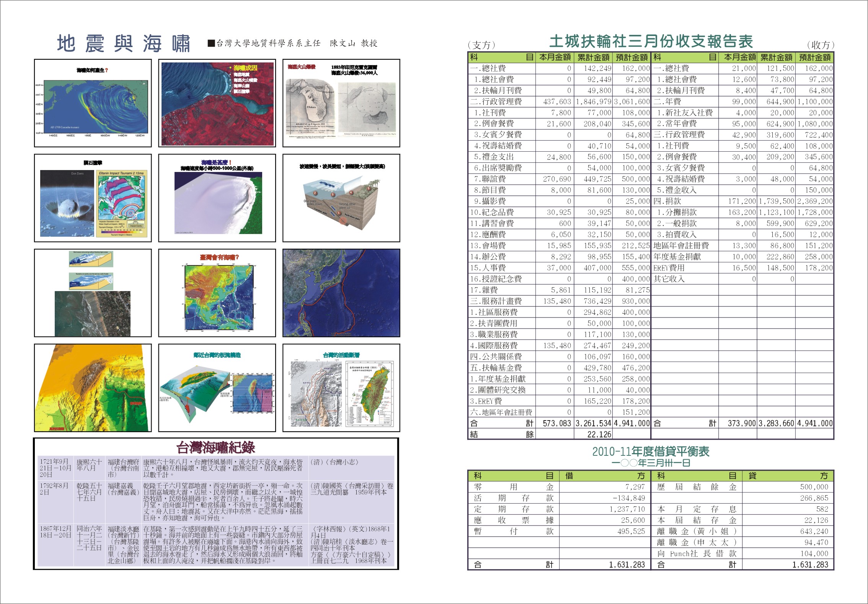Viewport: 868px width, 604px height.
Task: Click the (支方) label
Action: (x=481, y=45)
